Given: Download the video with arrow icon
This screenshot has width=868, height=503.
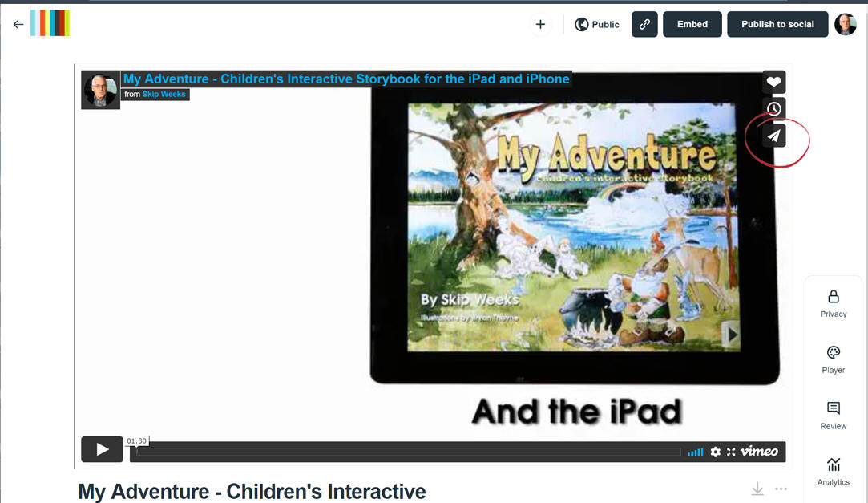Looking at the screenshot, I should (757, 489).
